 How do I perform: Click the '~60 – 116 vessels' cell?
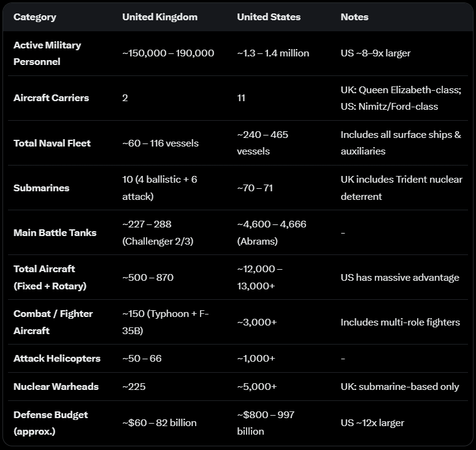pos(160,143)
